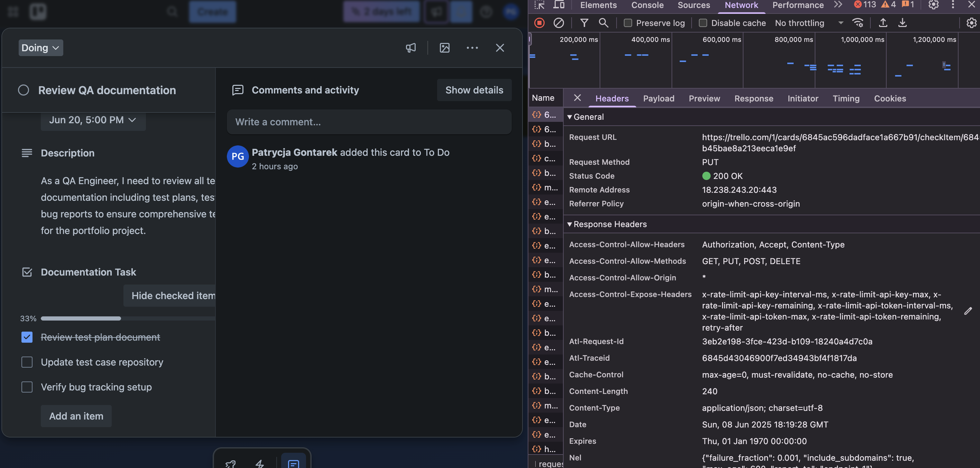Show more DevTools tabs chevron
The image size is (980, 468).
(838, 4)
